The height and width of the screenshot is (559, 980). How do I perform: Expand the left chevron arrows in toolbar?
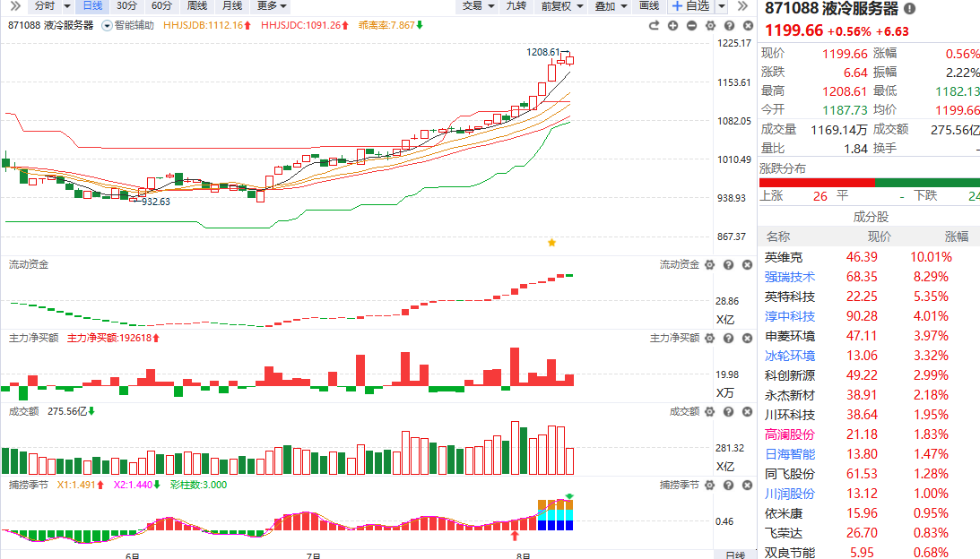point(15,6)
